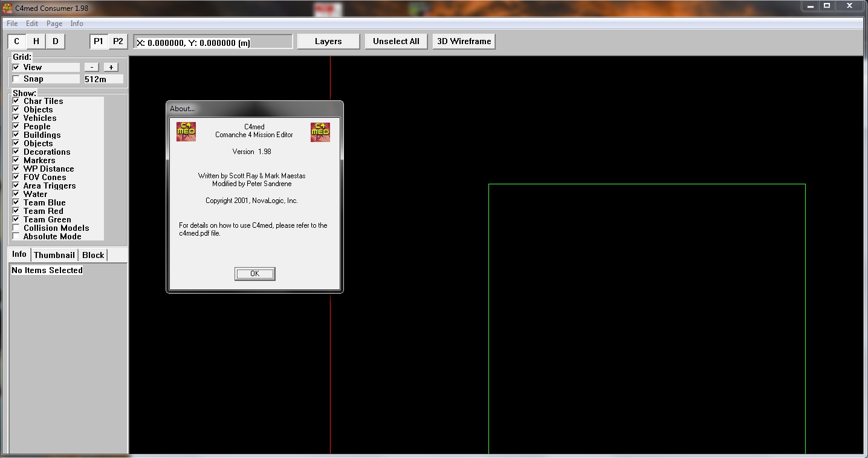Select the P2 page button
The height and width of the screenshot is (458, 868).
click(x=118, y=41)
